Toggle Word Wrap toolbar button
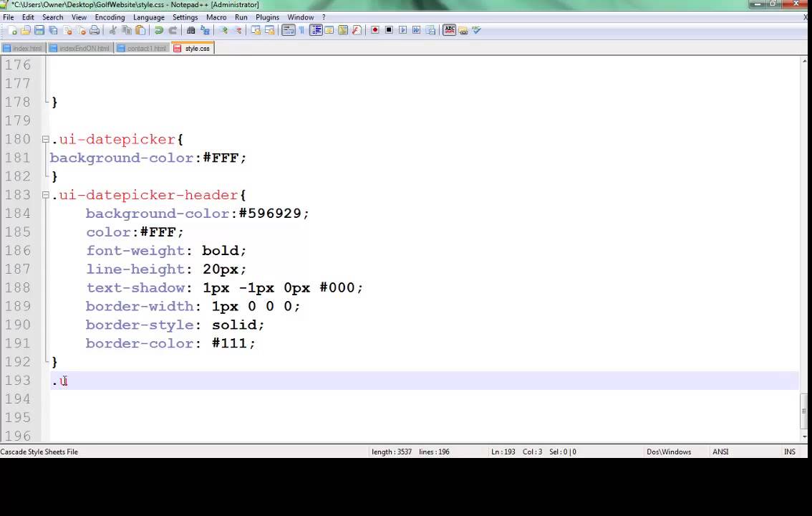812x516 pixels. (x=289, y=31)
